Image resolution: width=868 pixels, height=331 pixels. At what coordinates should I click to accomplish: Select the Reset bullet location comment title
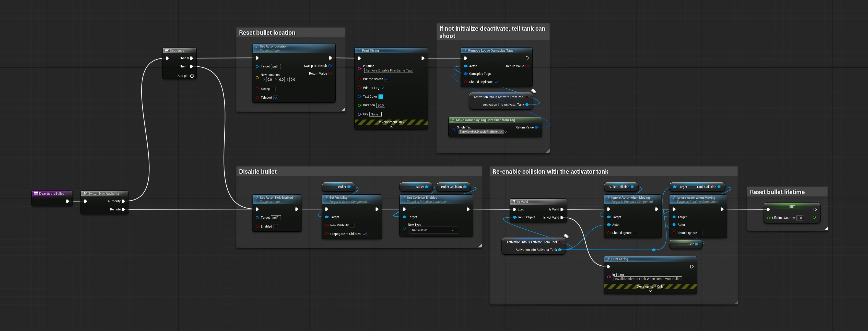click(x=267, y=33)
